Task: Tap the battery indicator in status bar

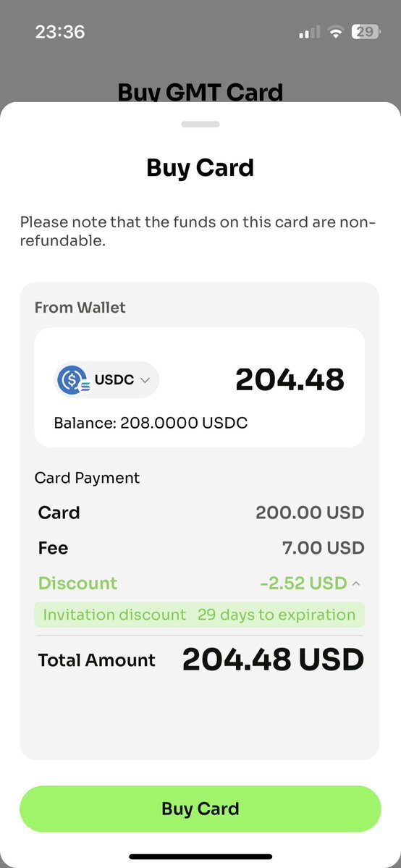Action: tap(365, 32)
